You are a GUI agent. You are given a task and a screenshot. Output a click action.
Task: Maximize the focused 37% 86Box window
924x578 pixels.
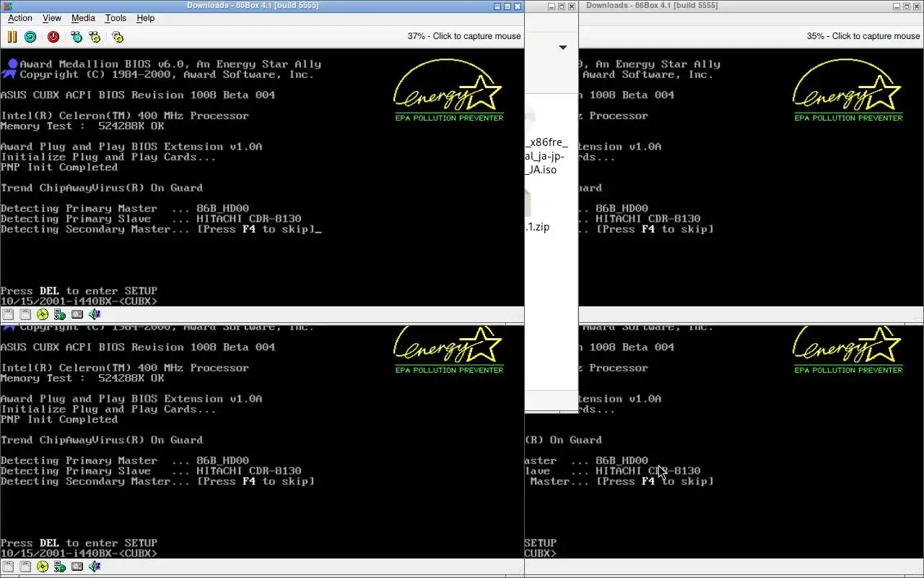coord(507,6)
